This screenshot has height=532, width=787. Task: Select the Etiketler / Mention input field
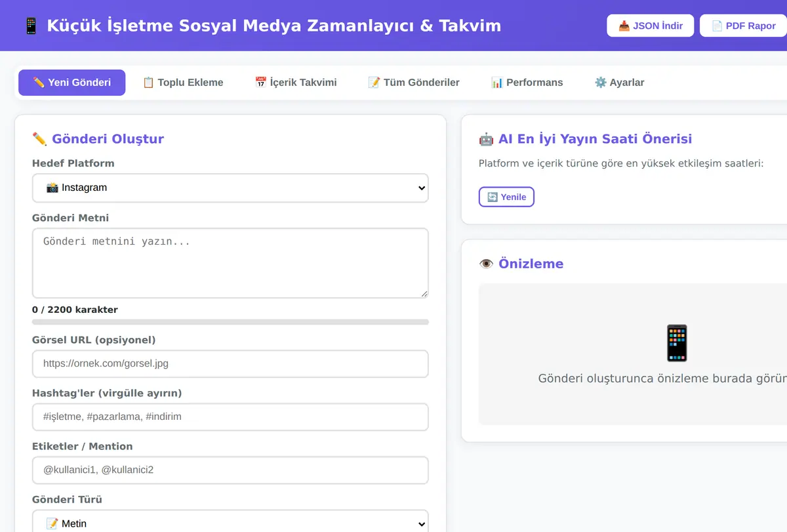click(230, 470)
